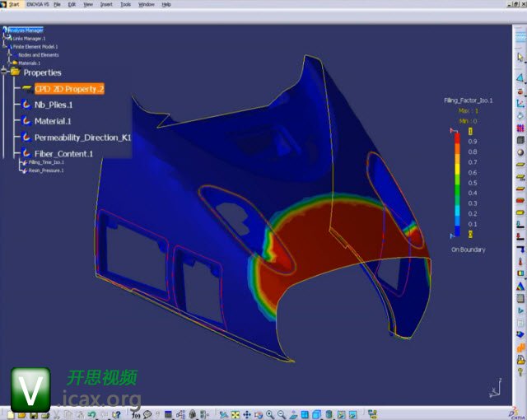Click the On Boundary legend label
This screenshot has width=527, height=420.
pyautogui.click(x=468, y=249)
